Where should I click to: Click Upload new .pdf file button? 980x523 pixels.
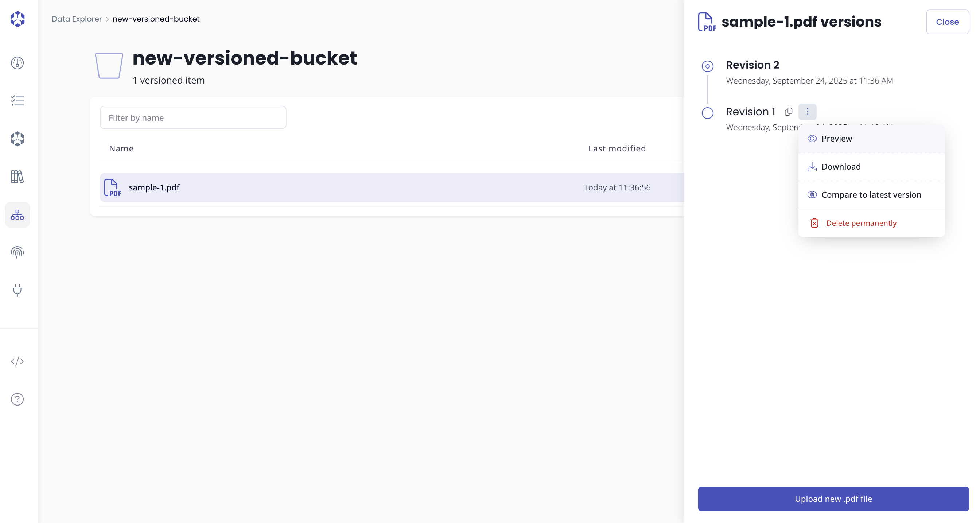[833, 499]
